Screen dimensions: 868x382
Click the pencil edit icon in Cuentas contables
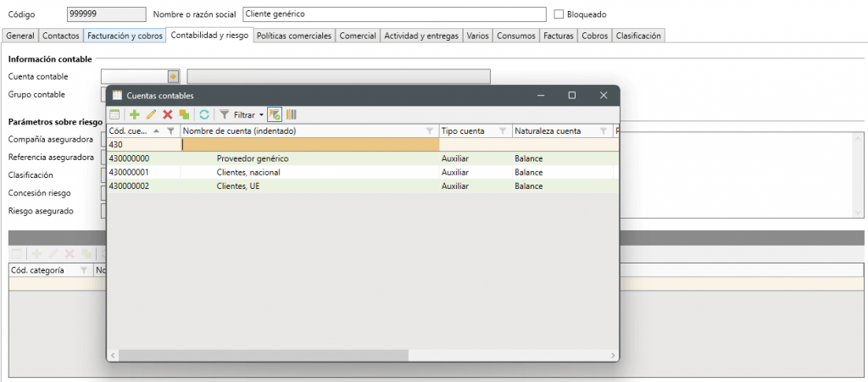point(151,114)
